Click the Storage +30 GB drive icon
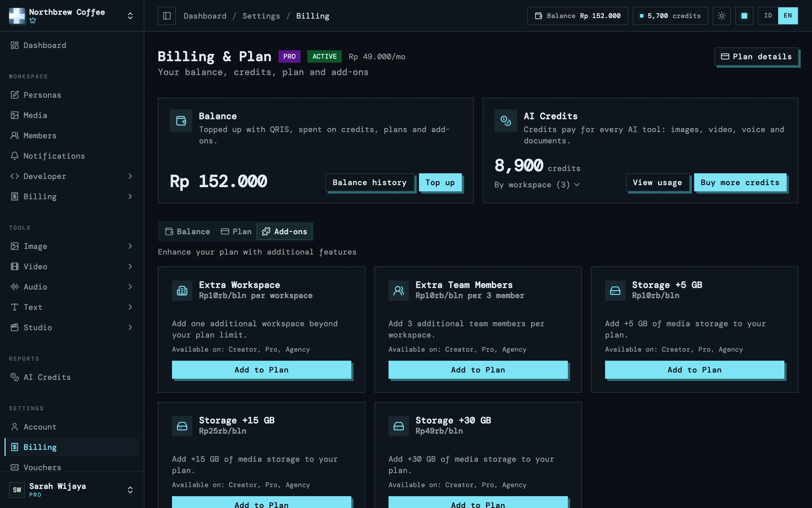The image size is (812, 508). pyautogui.click(x=398, y=426)
